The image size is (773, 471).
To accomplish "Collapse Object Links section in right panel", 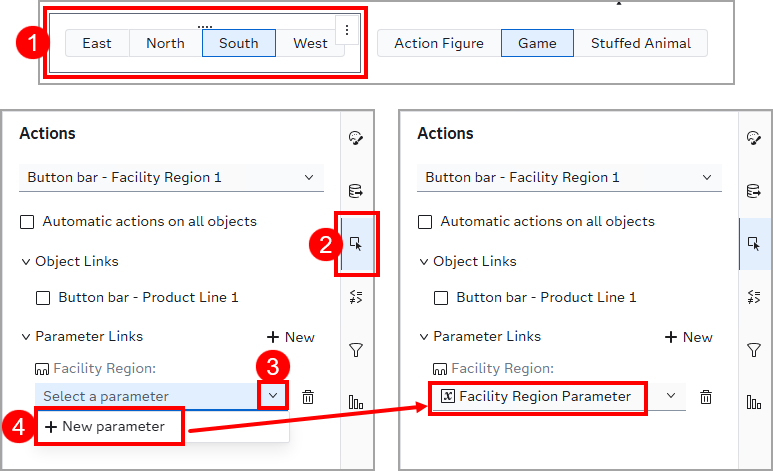I will tap(424, 261).
